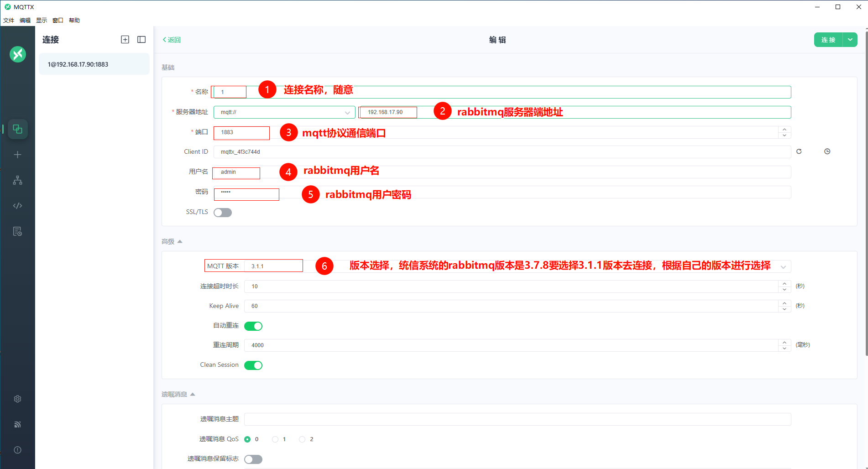Open the mqtt:// protocol dropdown
Image resolution: width=868 pixels, height=469 pixels.
(x=284, y=112)
